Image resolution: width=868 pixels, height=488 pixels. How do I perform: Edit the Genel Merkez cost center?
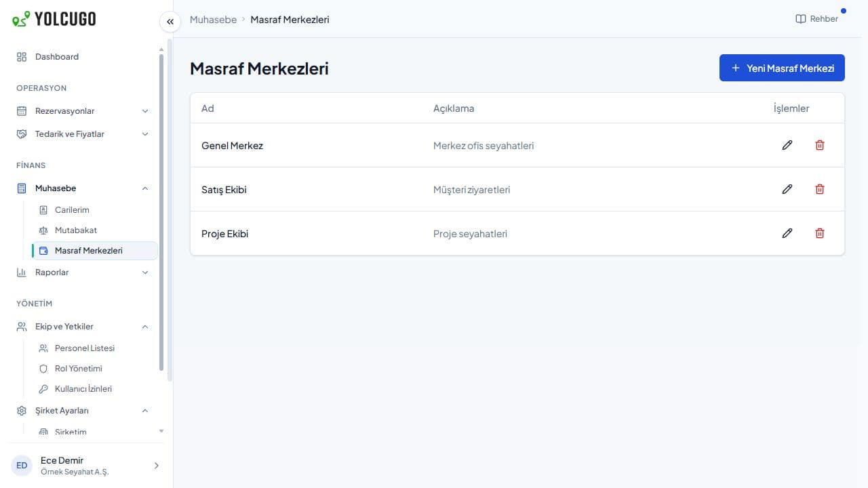(x=787, y=145)
